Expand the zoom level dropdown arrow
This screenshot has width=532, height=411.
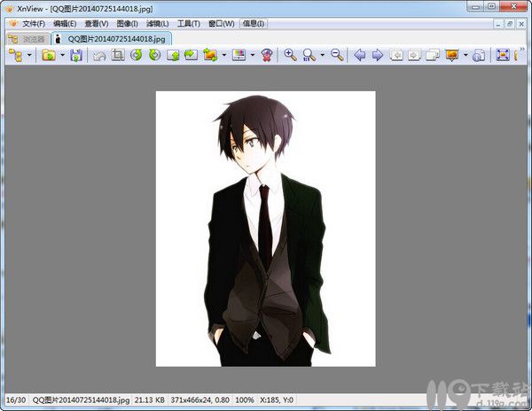click(323, 55)
